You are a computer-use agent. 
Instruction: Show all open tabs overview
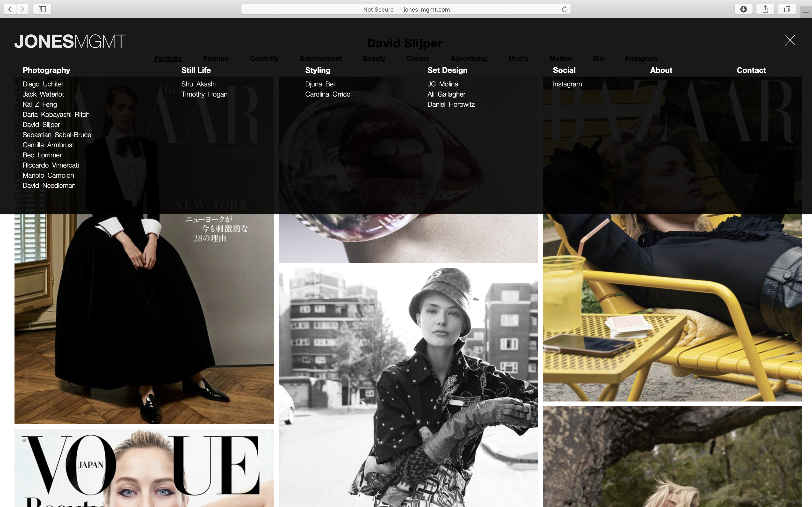click(x=787, y=9)
